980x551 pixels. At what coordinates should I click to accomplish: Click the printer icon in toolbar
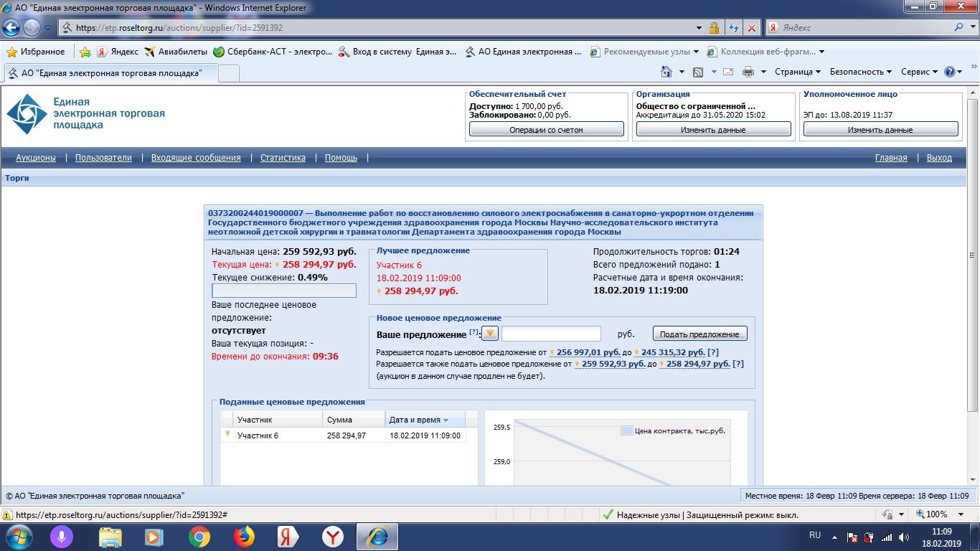click(x=748, y=72)
